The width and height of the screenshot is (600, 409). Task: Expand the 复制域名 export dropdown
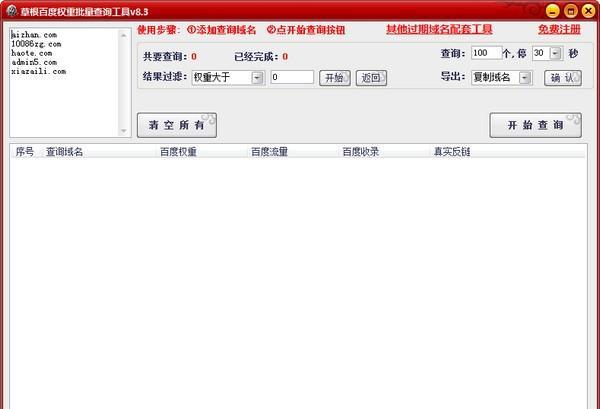(525, 78)
